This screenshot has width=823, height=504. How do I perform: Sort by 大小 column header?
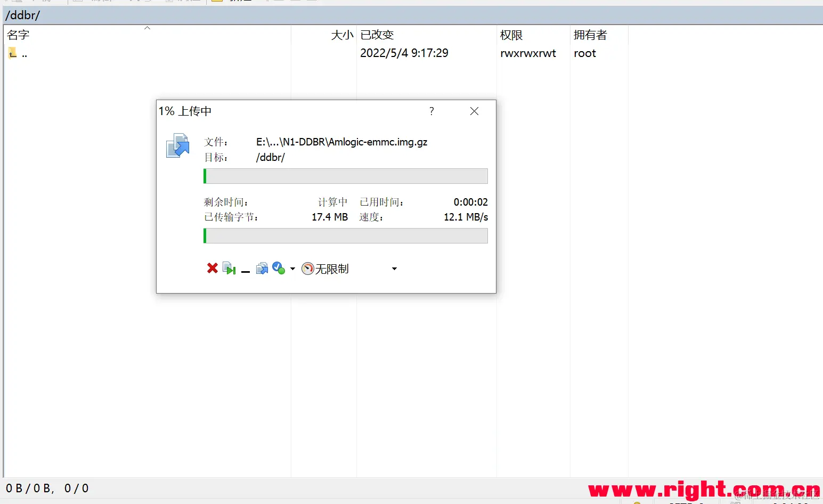tap(324, 35)
